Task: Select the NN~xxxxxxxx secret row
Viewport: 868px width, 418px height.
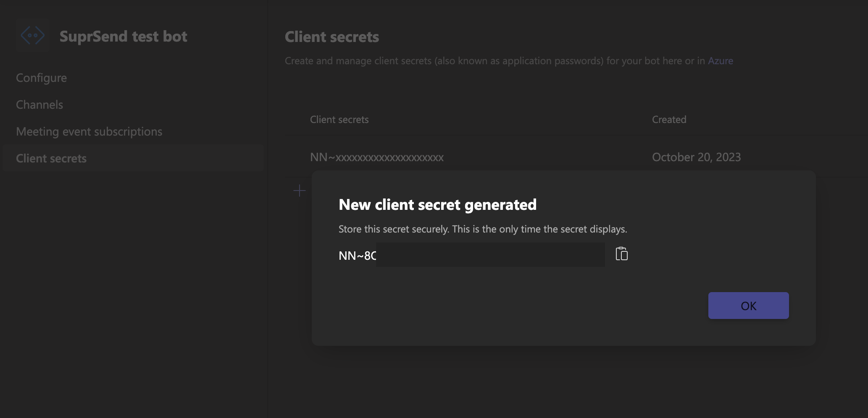Action: 576,157
